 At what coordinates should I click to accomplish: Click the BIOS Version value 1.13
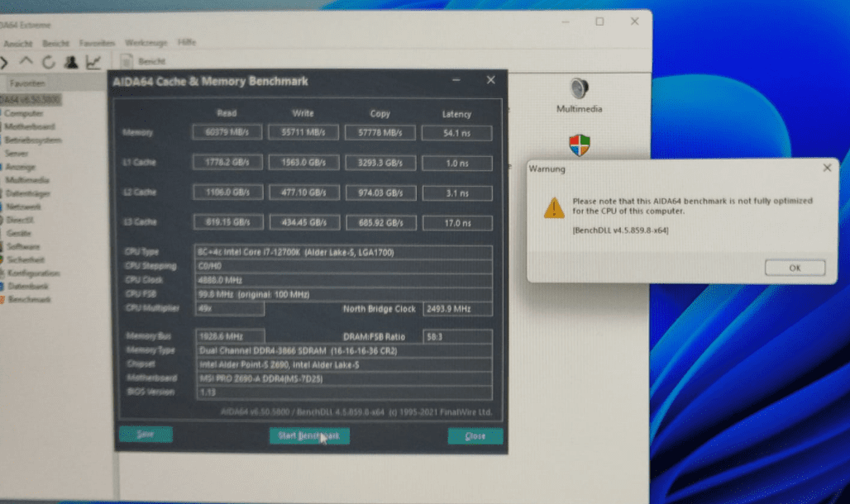pos(344,392)
